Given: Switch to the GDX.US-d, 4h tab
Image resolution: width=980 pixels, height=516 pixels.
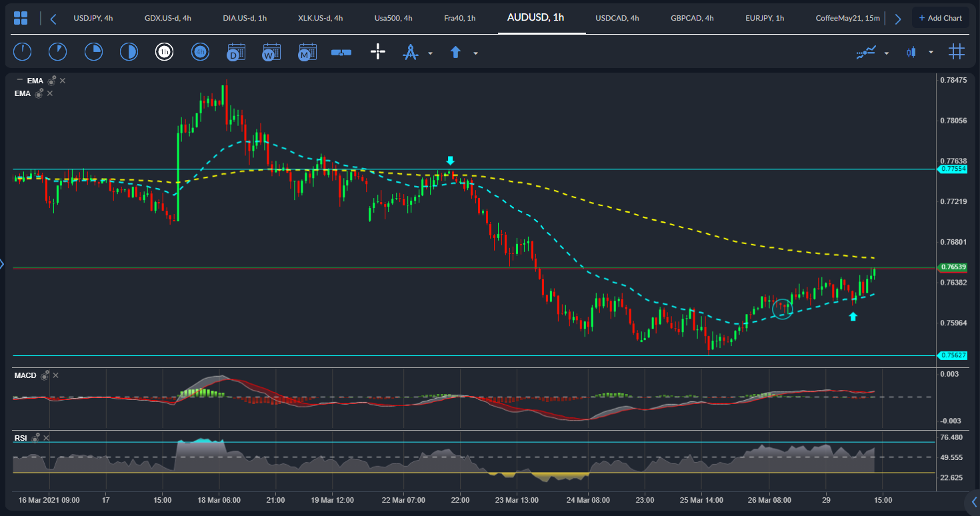Looking at the screenshot, I should (168, 18).
